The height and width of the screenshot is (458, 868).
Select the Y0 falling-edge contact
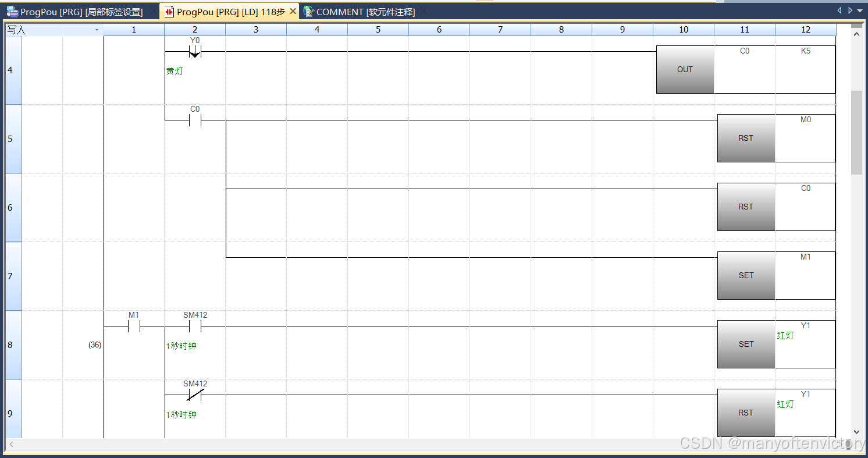click(195, 52)
